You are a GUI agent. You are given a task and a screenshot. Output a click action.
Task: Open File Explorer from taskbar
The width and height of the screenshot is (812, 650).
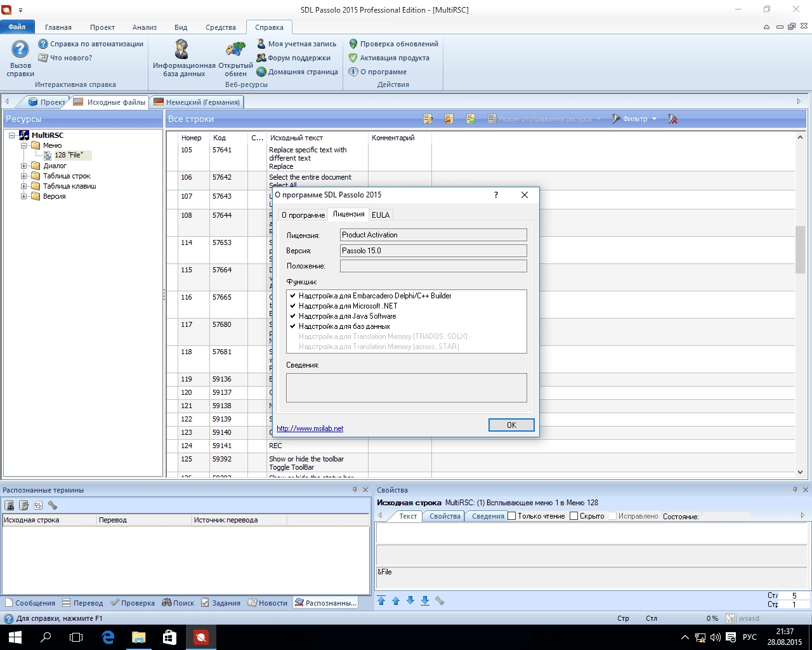pos(139,637)
